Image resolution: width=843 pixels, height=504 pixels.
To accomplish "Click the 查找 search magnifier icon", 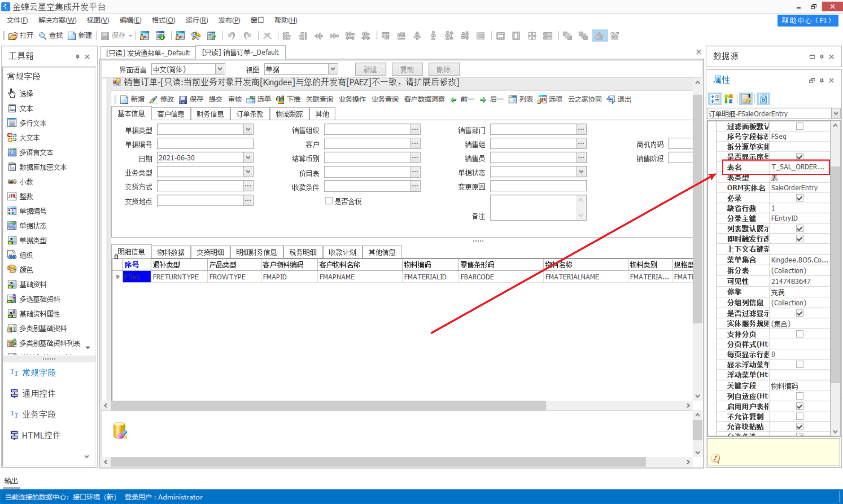I will point(43,36).
